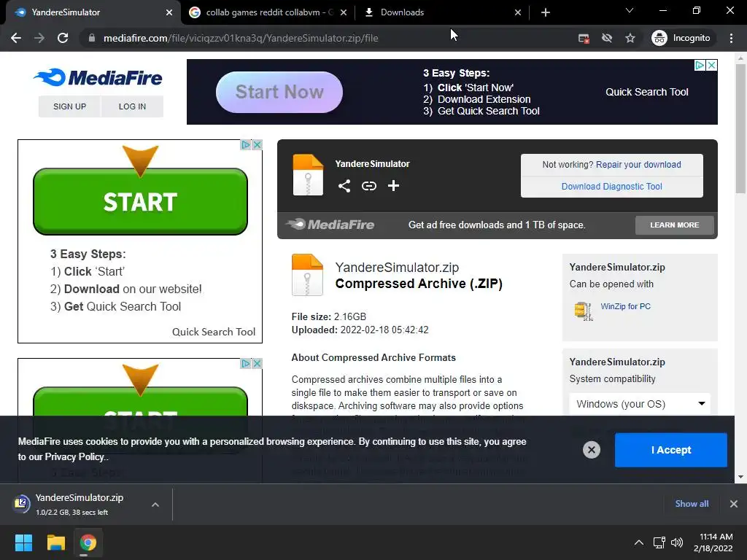Click the URL in the address bar
The image size is (747, 560).
pyautogui.click(x=241, y=38)
